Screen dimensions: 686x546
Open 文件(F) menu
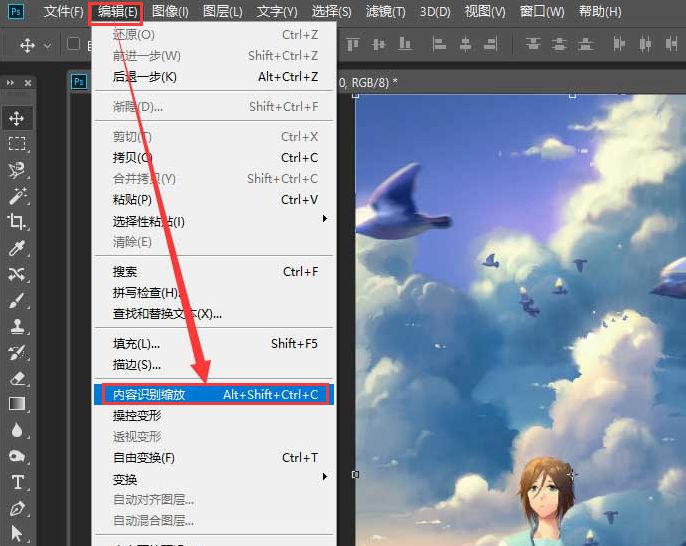pyautogui.click(x=63, y=12)
